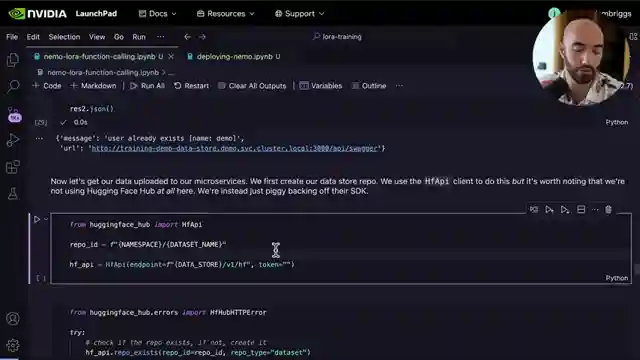Clear All Outputs of notebook
The image size is (640, 360).
tap(252, 86)
